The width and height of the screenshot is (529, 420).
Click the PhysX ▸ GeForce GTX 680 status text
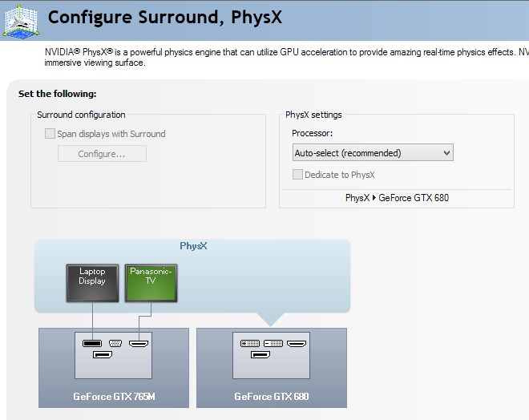(x=397, y=198)
